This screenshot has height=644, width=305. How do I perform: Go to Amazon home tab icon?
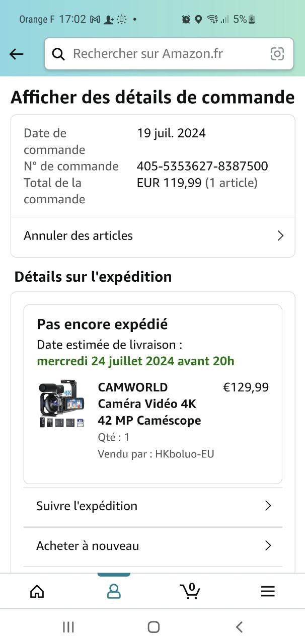(37, 591)
